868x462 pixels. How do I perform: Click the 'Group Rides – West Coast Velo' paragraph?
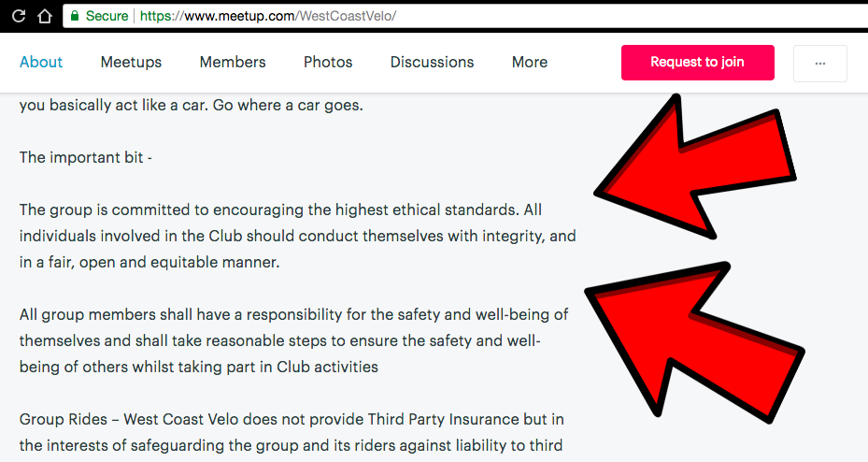tap(292, 432)
